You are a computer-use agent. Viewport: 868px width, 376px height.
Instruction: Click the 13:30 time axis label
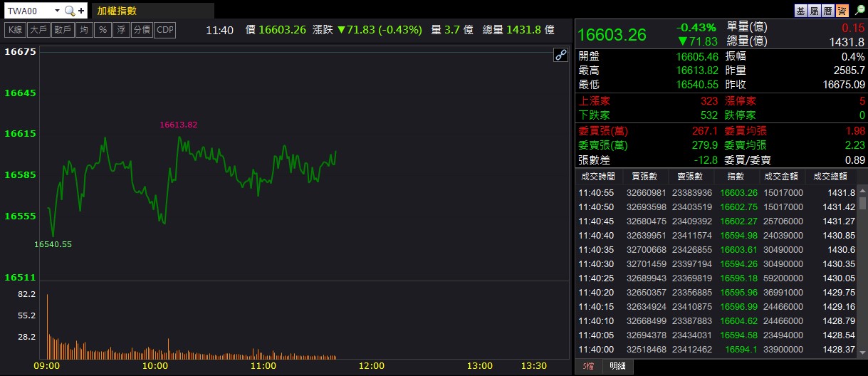[534, 365]
